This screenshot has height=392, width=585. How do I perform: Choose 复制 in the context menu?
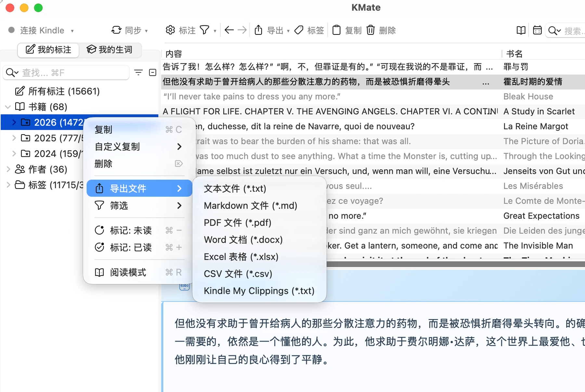[139, 130]
